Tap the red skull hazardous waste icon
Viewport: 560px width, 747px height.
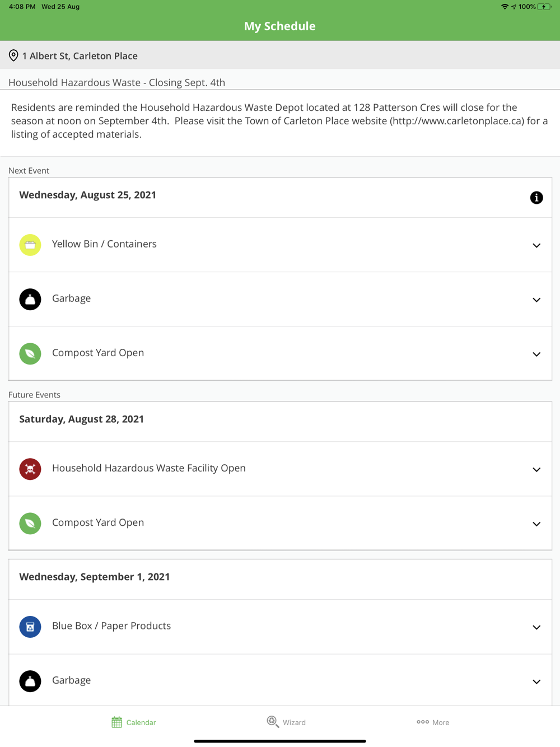(x=30, y=469)
